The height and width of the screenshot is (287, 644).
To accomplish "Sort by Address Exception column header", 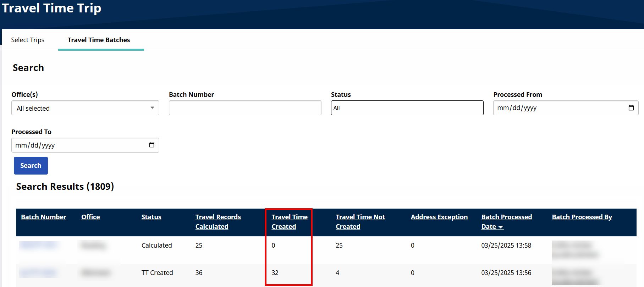I will (439, 217).
